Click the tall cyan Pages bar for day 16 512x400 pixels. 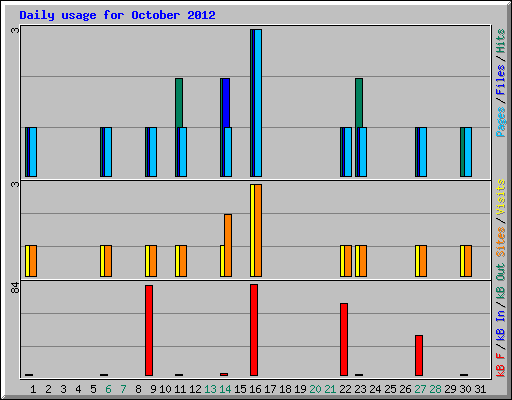coord(258,103)
